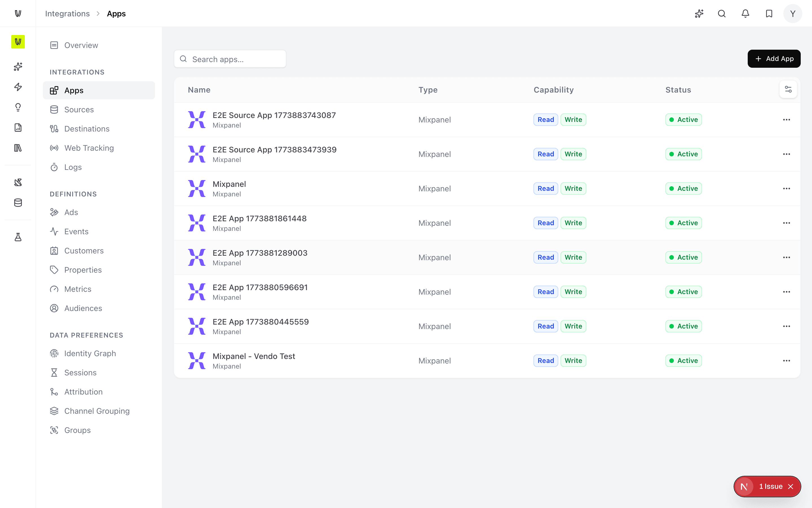Open Customers definitions
The height and width of the screenshot is (508, 812).
(99, 251)
